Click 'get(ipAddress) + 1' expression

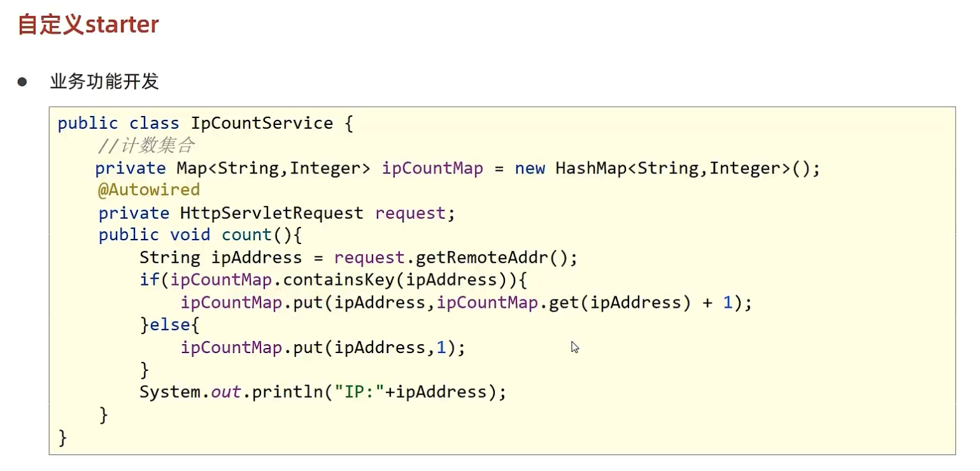click(641, 302)
